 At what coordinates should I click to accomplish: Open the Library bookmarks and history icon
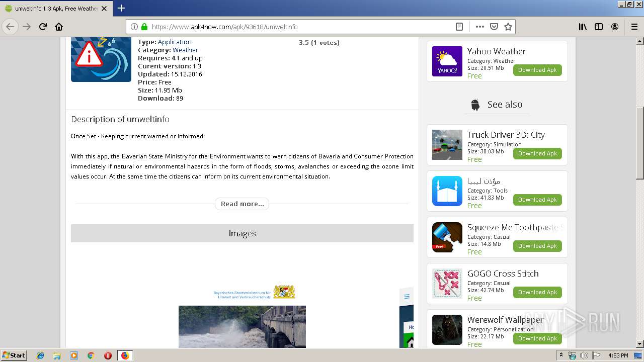tap(583, 27)
